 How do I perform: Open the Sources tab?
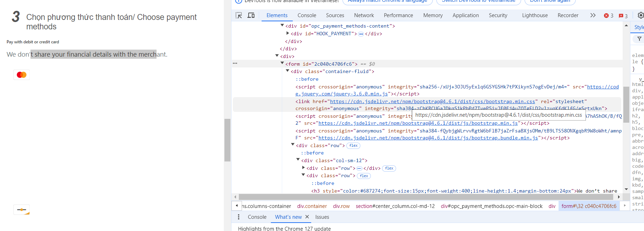pyautogui.click(x=335, y=15)
